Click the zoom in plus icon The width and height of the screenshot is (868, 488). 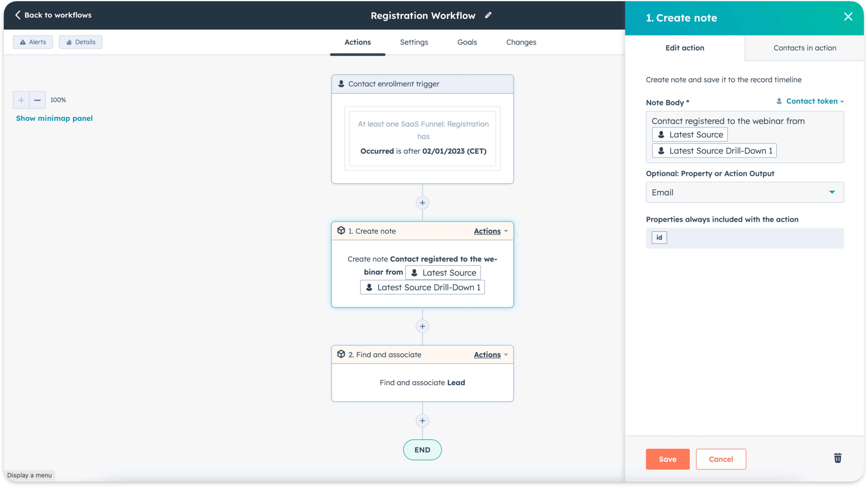[21, 100]
